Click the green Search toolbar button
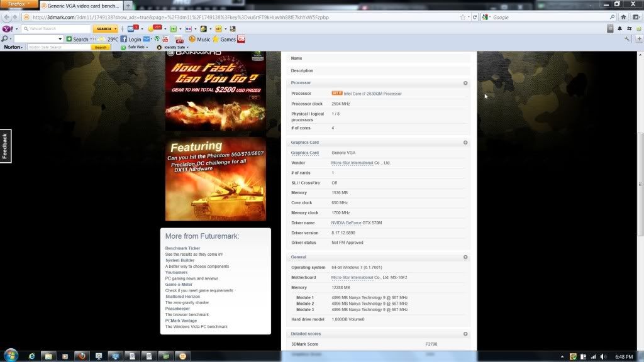The width and height of the screenshot is (644, 362). (77, 39)
